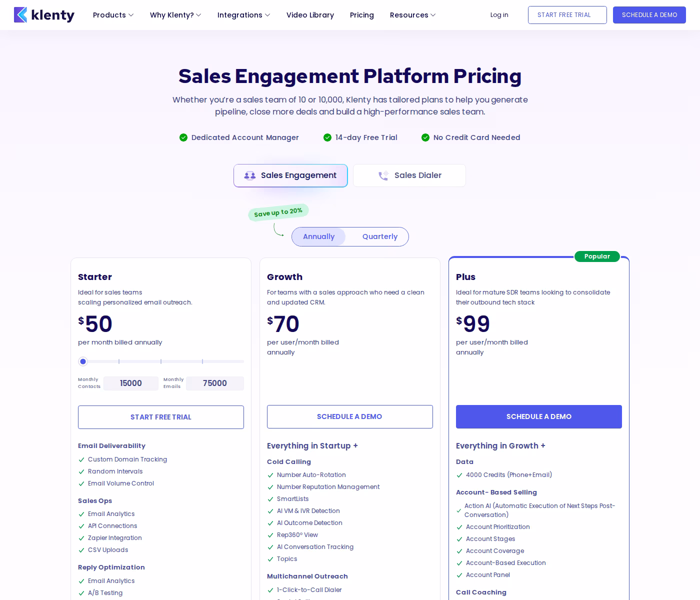700x600 pixels.
Task: Click the Starter plan '$50' price
Action: click(x=95, y=324)
